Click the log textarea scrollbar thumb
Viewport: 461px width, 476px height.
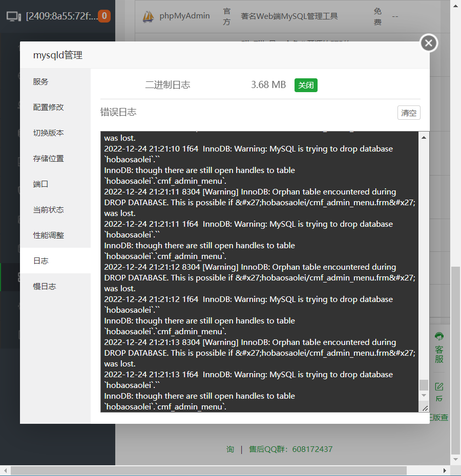coord(424,385)
